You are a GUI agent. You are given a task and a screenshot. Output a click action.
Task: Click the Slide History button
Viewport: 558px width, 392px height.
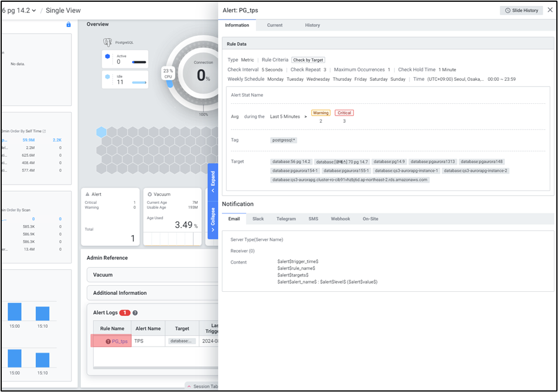(x=521, y=11)
